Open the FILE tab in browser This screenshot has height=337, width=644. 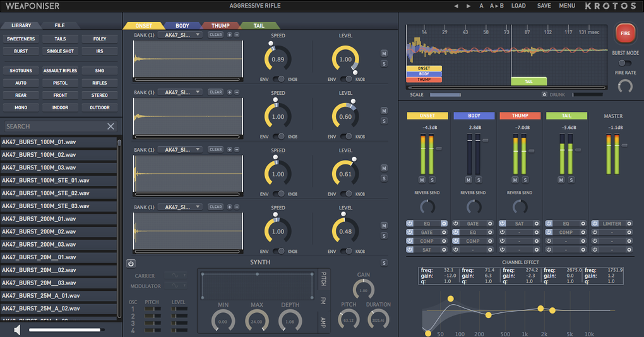[59, 25]
